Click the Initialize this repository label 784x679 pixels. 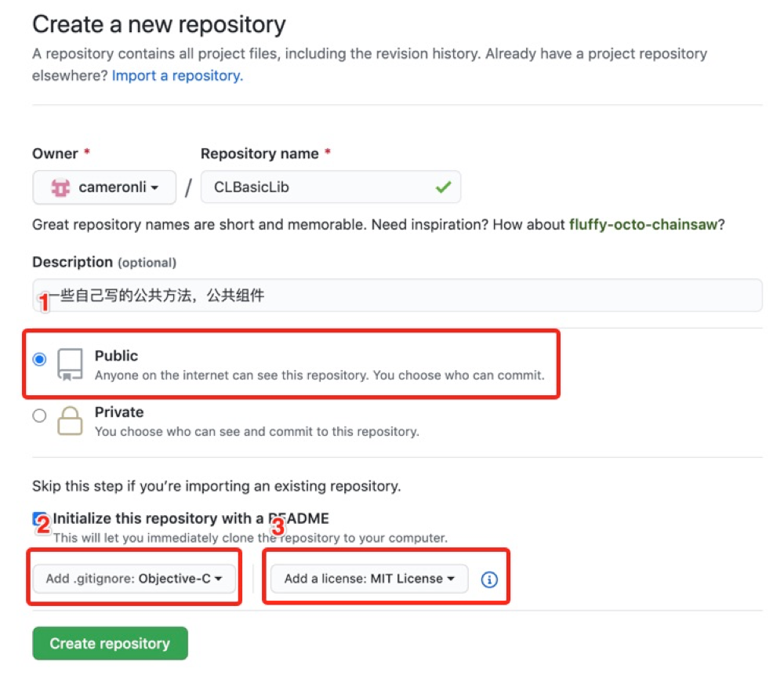pyautogui.click(x=191, y=518)
